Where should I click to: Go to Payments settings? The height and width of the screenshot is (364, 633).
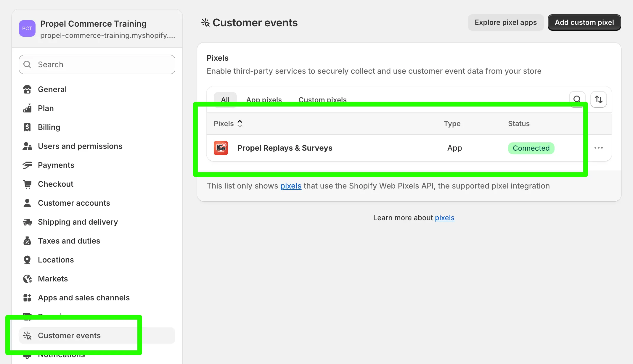point(97,165)
